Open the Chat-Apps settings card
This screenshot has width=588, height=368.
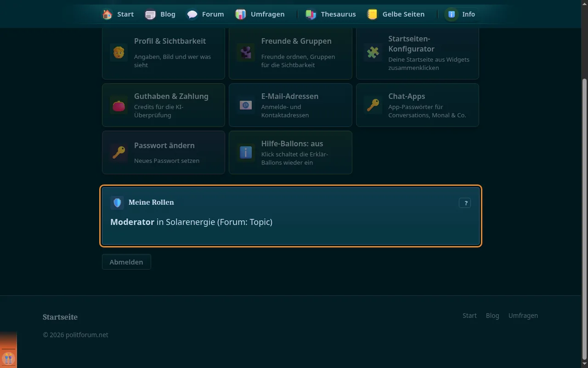point(418,105)
